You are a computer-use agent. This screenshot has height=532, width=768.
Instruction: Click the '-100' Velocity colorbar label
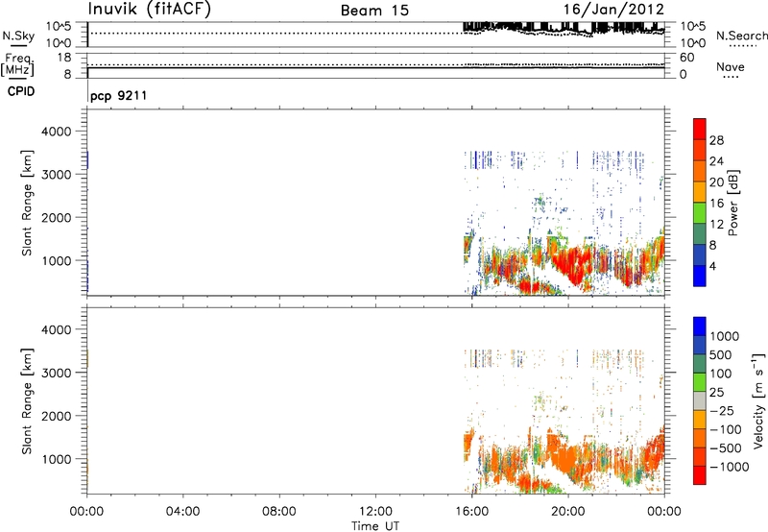(x=726, y=429)
